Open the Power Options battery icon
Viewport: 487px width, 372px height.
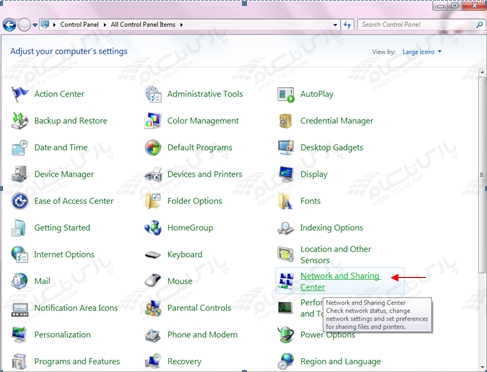(x=286, y=335)
